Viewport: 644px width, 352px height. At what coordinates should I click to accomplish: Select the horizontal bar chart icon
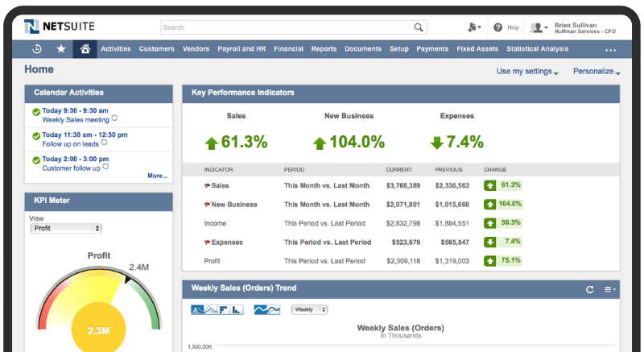[x=224, y=309]
